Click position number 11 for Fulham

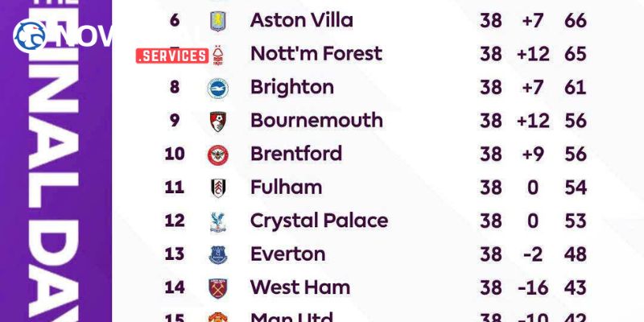175,188
